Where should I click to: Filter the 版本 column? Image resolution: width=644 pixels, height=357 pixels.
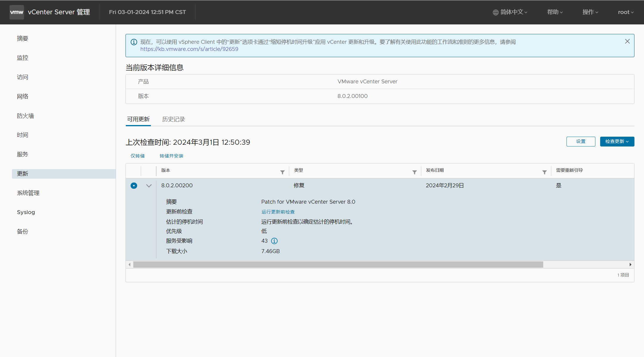tap(282, 172)
